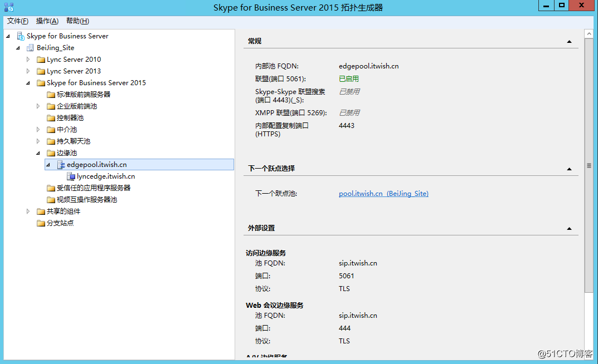The height and width of the screenshot is (364, 598).
Task: Click the edgepool.itwish.cn pool icon
Action: tap(61, 165)
